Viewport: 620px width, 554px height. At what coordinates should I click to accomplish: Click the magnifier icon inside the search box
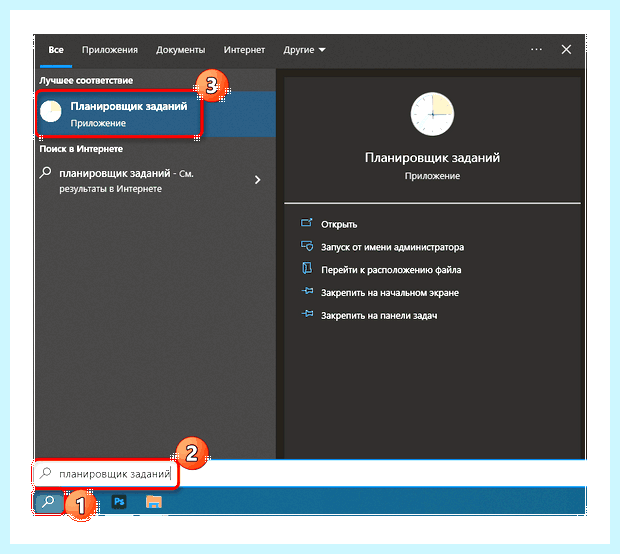pyautogui.click(x=46, y=472)
